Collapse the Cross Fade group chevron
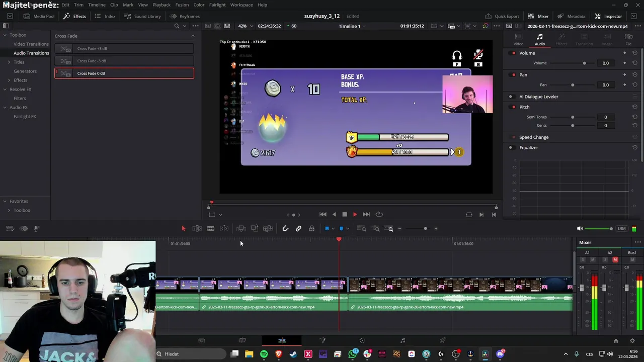The image size is (644, 362). click(193, 36)
